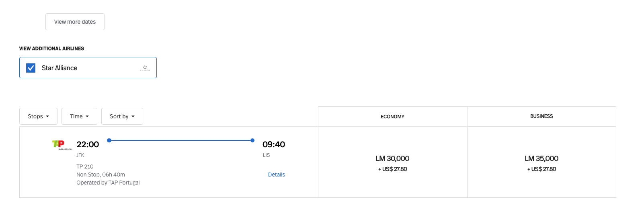The width and height of the screenshot is (644, 209).
Task: Click the Star Alliance logo icon
Action: (x=145, y=68)
